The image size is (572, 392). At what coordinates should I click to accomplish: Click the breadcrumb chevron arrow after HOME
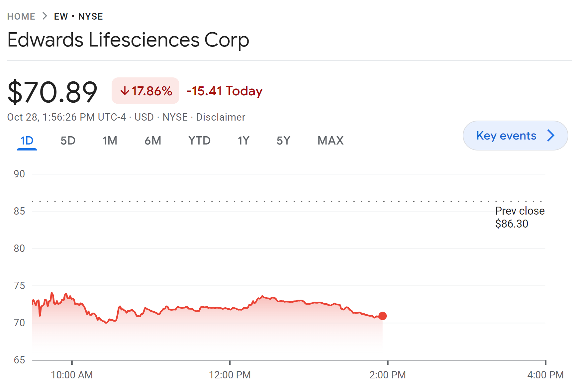click(45, 16)
